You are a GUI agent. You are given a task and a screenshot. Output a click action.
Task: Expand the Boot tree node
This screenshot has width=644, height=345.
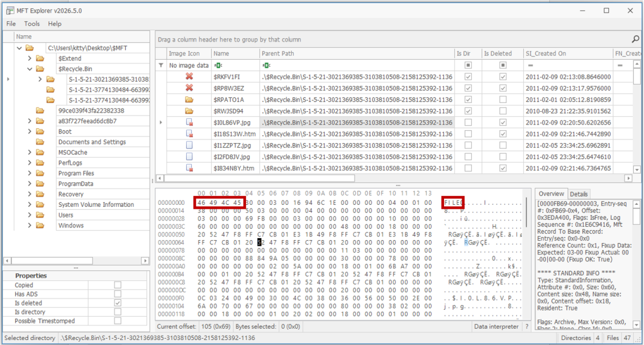[x=30, y=131]
